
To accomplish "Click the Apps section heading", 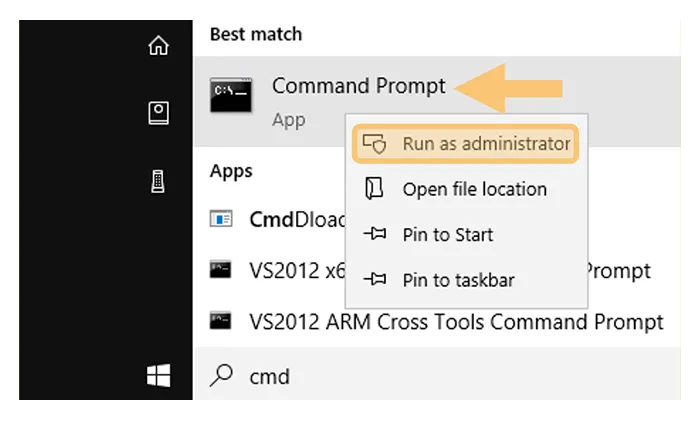I will [x=231, y=171].
